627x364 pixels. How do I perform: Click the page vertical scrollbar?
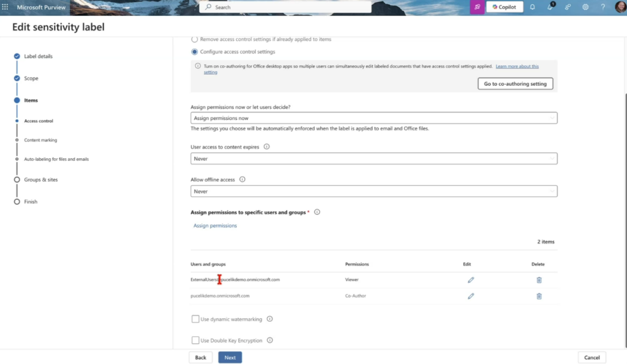coord(625,220)
